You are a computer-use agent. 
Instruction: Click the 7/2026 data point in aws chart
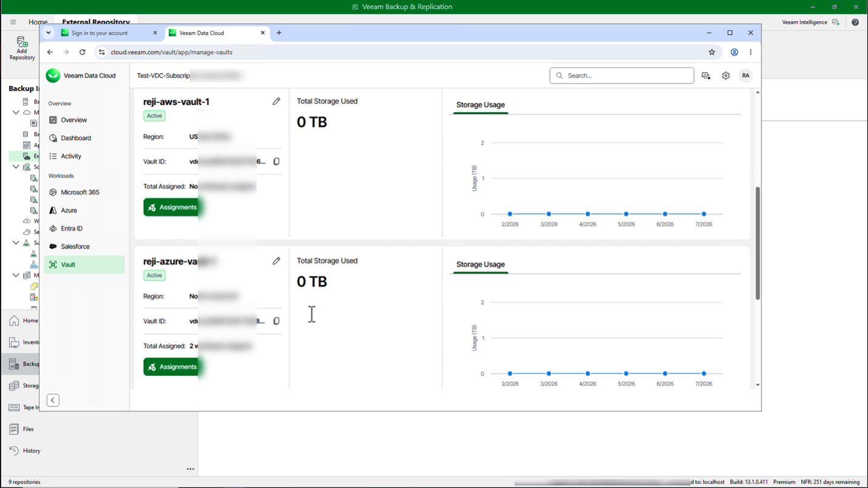pyautogui.click(x=704, y=214)
